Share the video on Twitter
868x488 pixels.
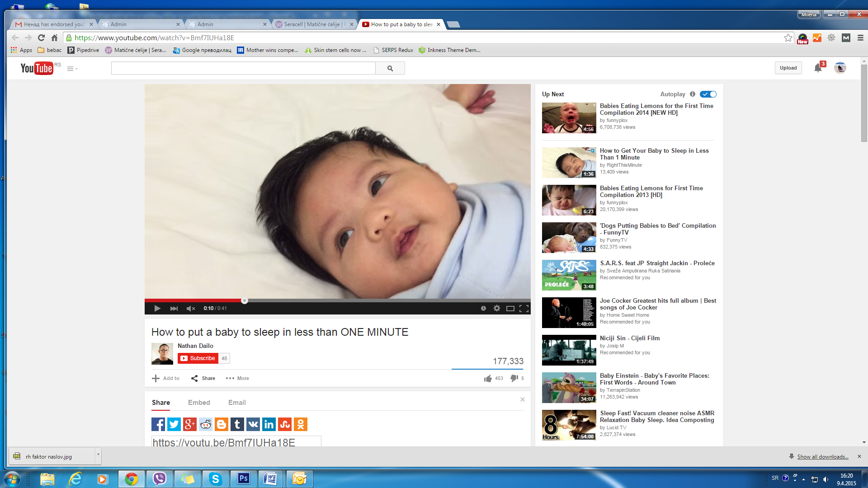174,424
